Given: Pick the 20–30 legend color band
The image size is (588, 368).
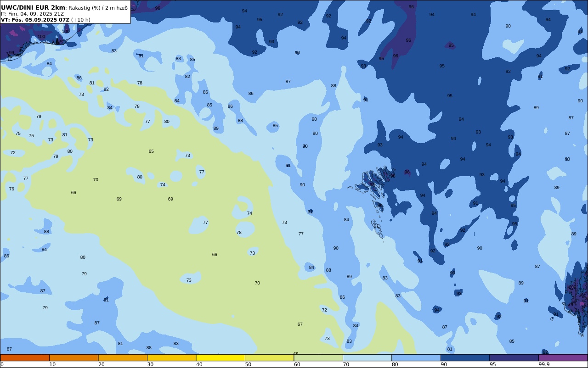Looking at the screenshot, I should tap(123, 357).
